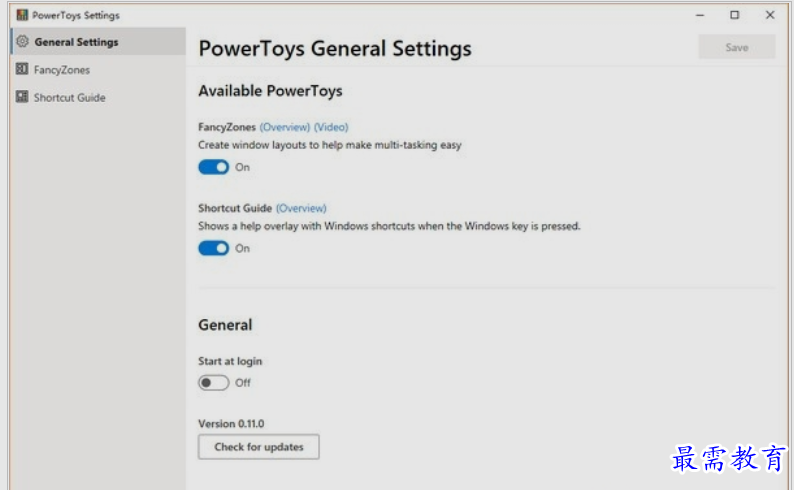Click the Check for updates button
The image size is (794, 490).
click(x=259, y=447)
